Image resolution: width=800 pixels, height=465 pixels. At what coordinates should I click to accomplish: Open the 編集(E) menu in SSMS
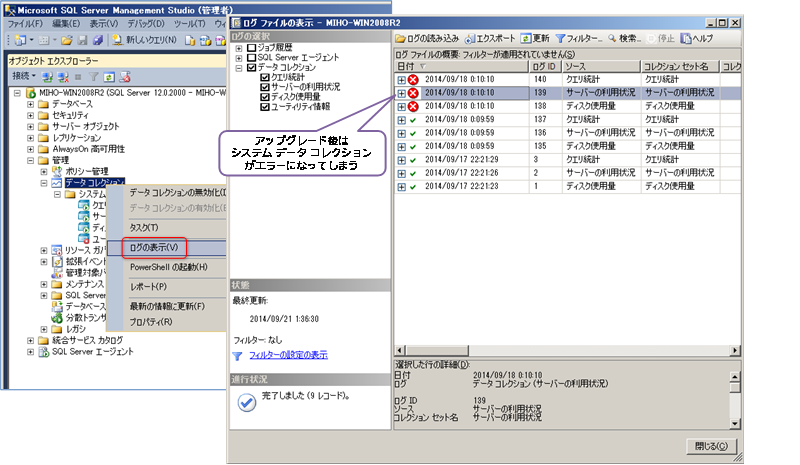tap(66, 23)
